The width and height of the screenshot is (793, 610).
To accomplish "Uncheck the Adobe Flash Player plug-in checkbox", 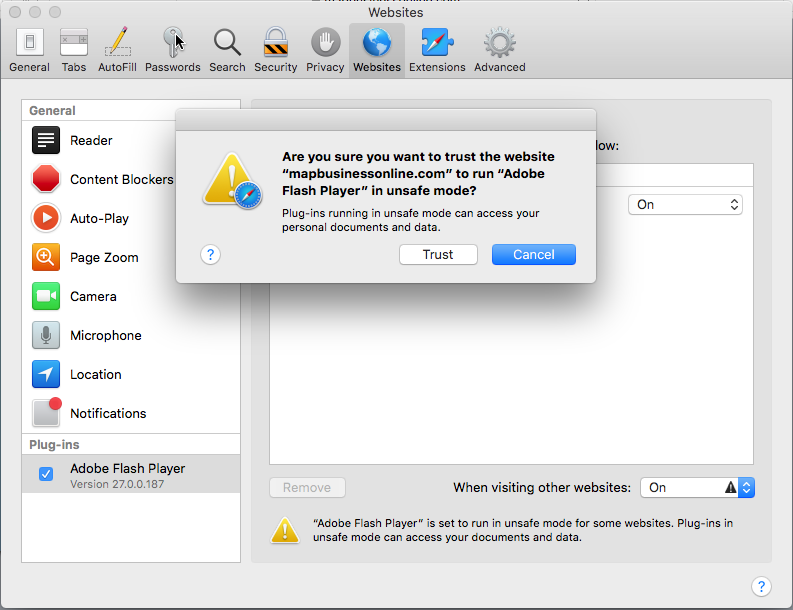I will [x=46, y=474].
